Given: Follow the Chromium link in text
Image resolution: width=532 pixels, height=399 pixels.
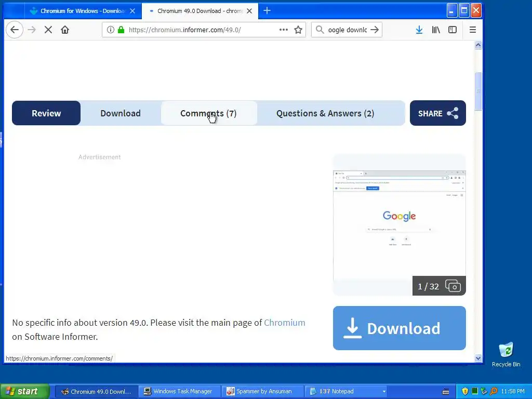Looking at the screenshot, I should (284, 323).
